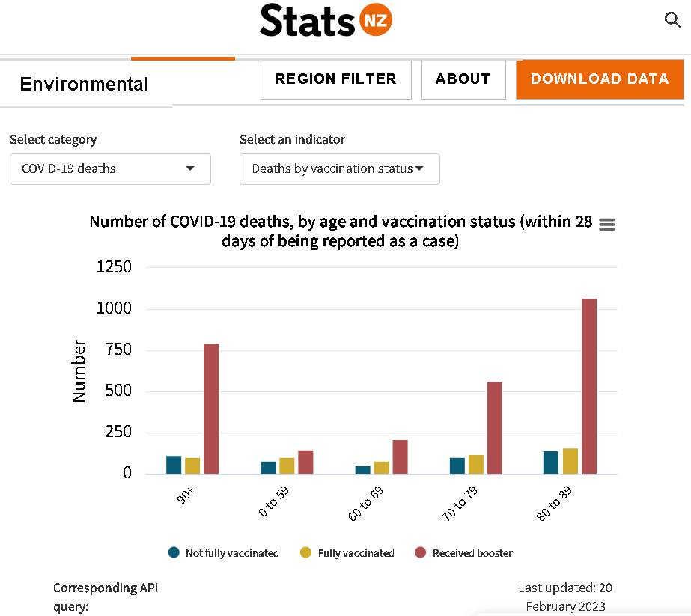Click the Stats NZ logo

click(x=326, y=20)
